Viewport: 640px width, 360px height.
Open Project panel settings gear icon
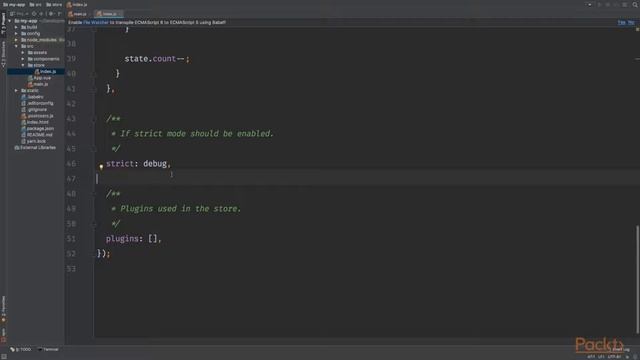click(x=51, y=13)
